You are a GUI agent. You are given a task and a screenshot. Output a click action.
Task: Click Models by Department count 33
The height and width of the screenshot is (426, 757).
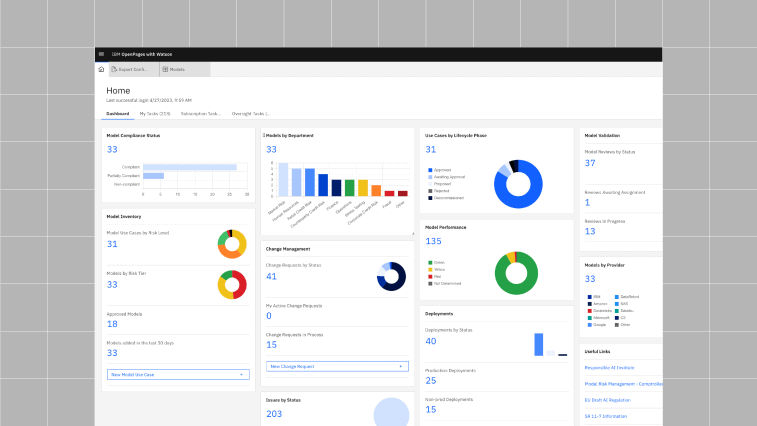271,150
